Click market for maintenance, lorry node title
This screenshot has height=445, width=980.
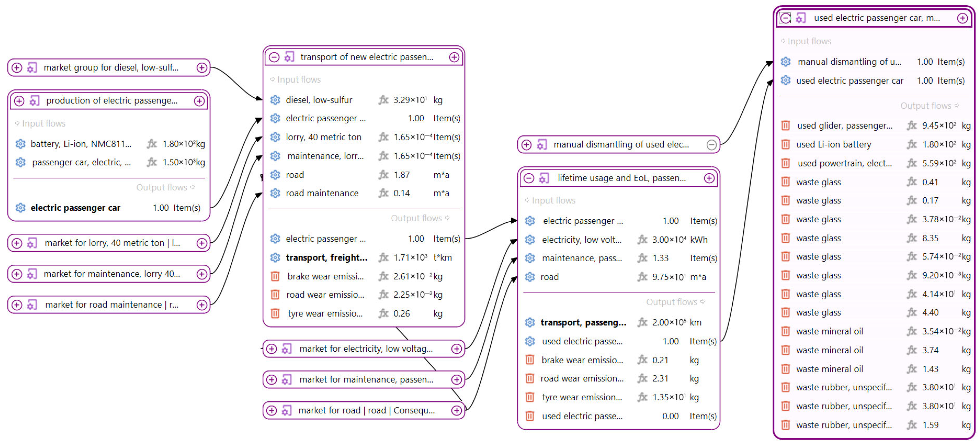click(111, 274)
